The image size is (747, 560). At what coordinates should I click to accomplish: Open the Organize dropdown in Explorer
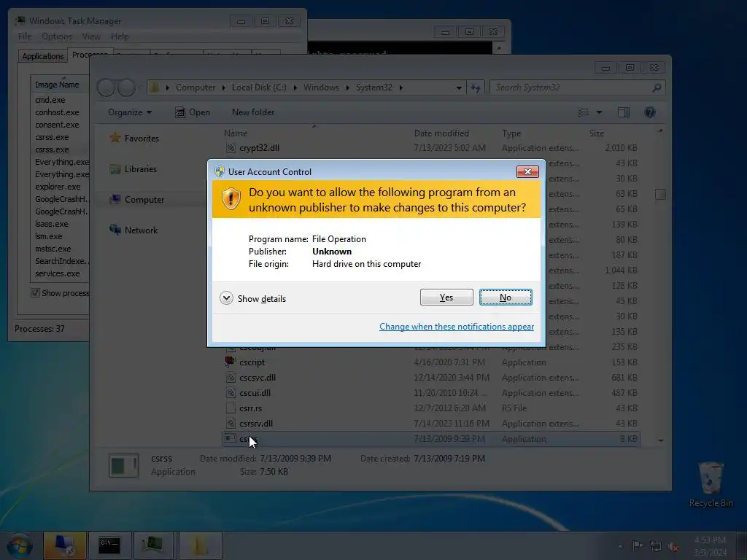click(x=130, y=112)
